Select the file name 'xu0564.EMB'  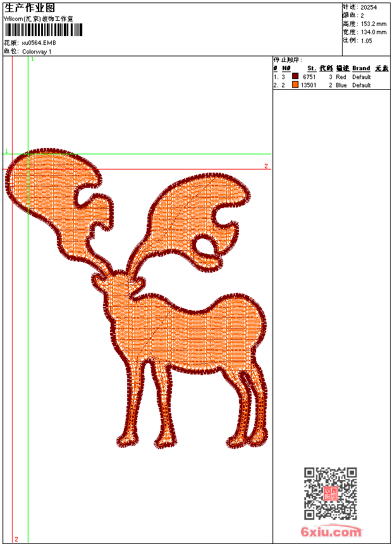click(39, 42)
